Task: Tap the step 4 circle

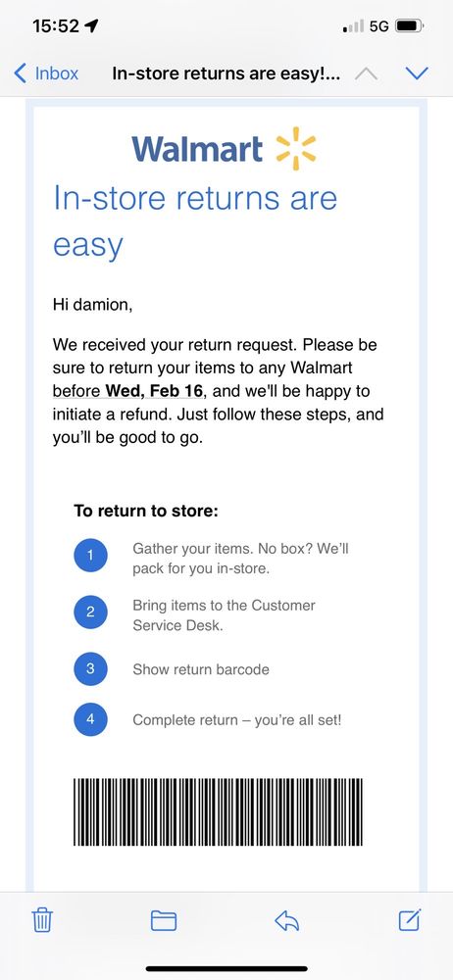Action: click(x=90, y=719)
